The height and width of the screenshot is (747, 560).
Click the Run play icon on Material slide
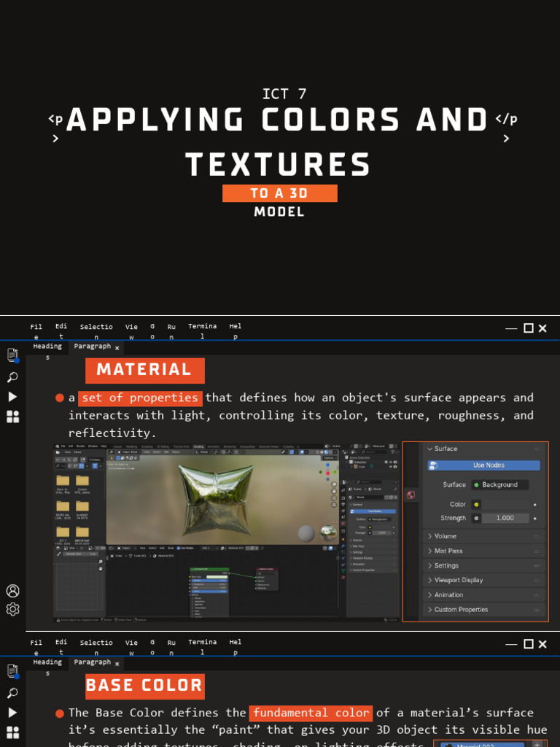coord(13,397)
